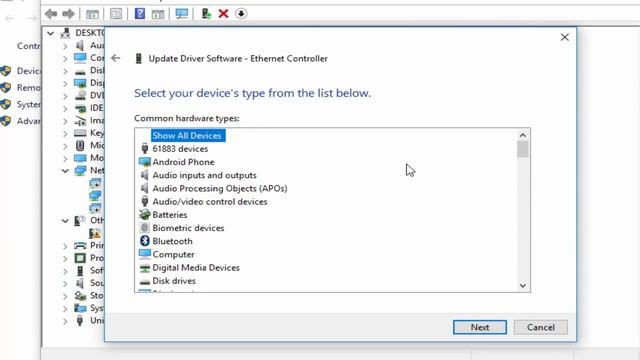Expand the Audio node in device tree
The image size is (640, 360).
pos(65,46)
